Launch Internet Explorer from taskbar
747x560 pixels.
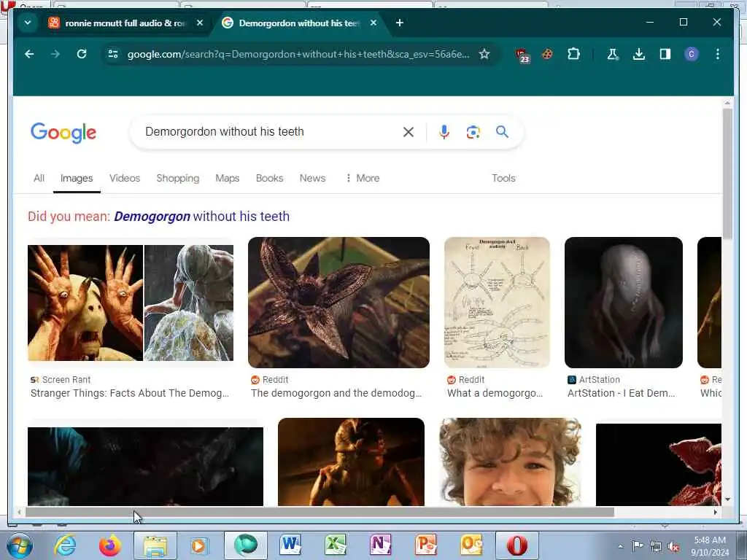point(65,545)
